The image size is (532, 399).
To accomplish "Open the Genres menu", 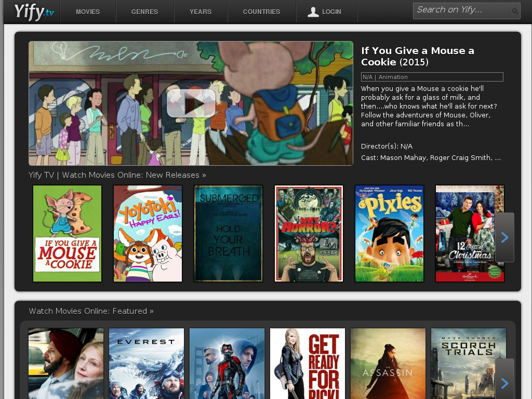I will (144, 11).
